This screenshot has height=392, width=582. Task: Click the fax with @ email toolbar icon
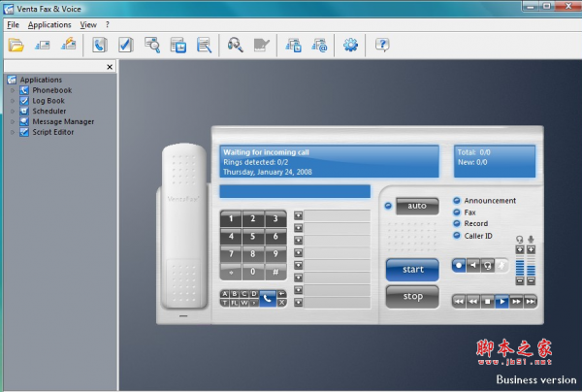(x=319, y=46)
